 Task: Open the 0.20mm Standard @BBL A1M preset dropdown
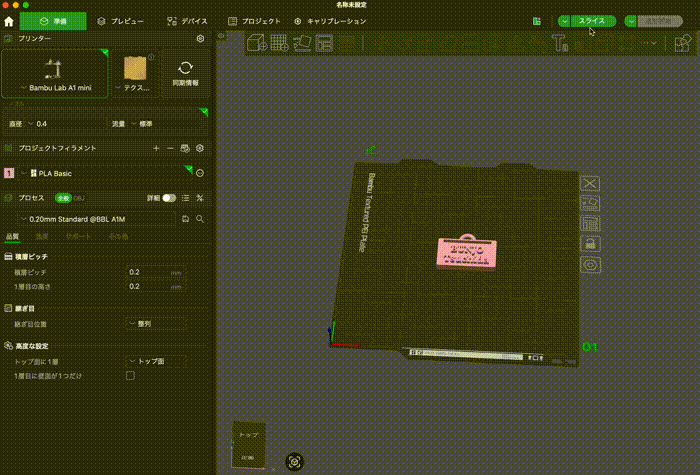click(x=98, y=218)
